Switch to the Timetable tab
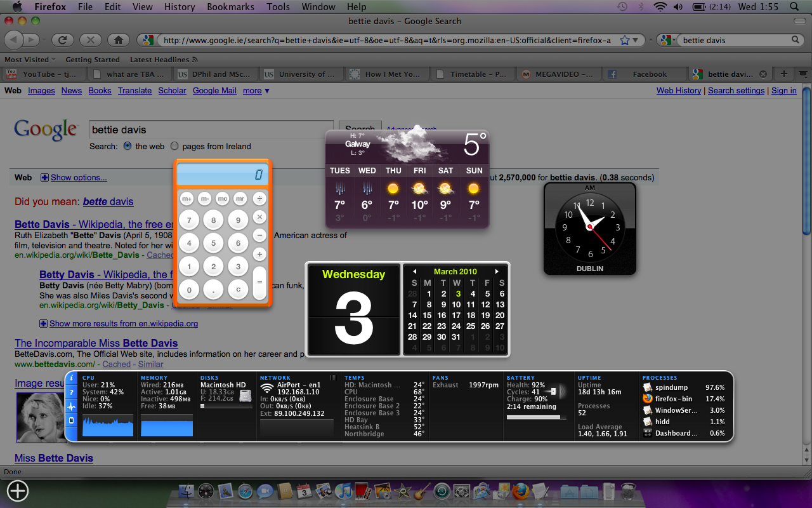 [473, 74]
